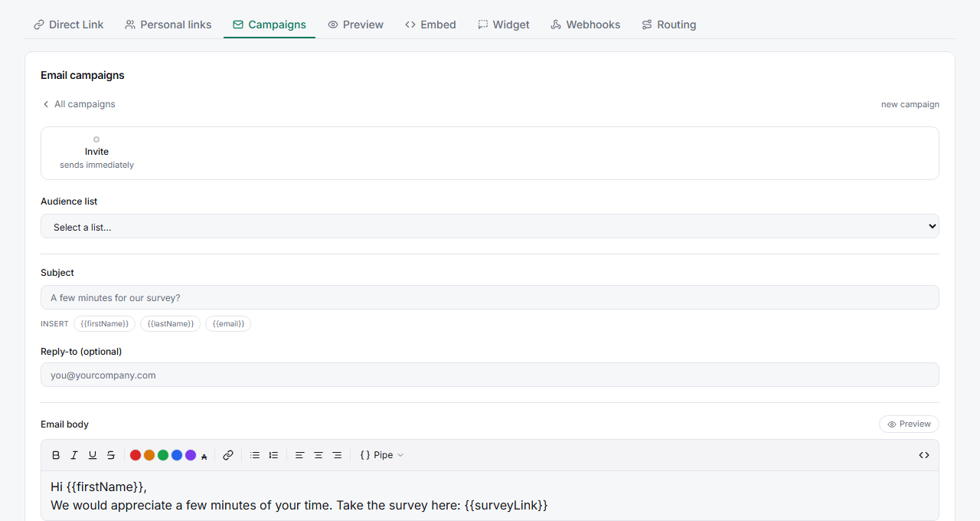Center-align email text
The image size is (980, 521).
[318, 455]
